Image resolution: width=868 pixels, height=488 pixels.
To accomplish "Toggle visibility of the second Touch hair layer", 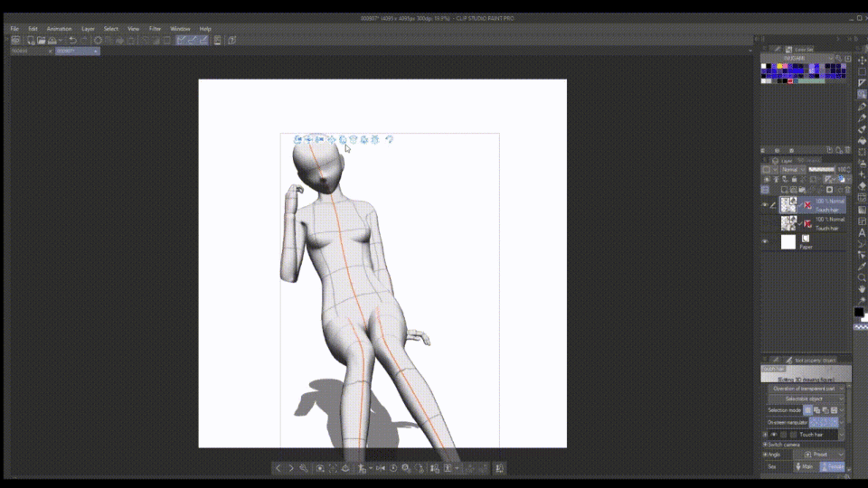I will [x=765, y=223].
